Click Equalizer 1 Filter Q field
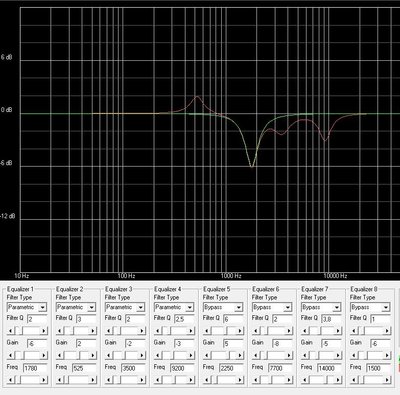The image size is (400, 395). [x=37, y=319]
